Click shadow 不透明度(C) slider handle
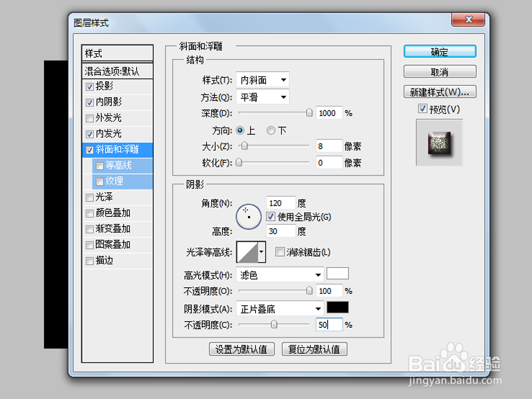Viewport: 532px width, 399px height. [x=274, y=325]
